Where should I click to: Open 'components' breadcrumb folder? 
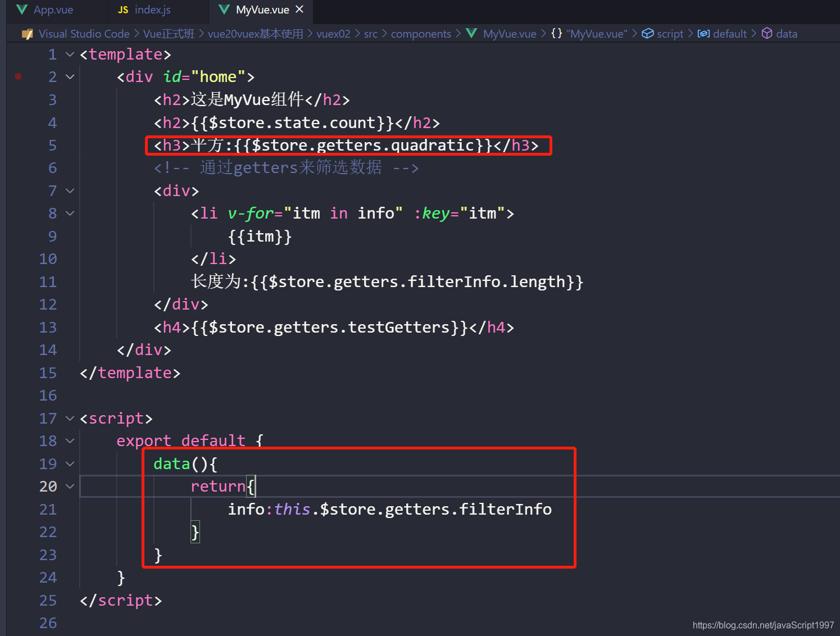421,34
